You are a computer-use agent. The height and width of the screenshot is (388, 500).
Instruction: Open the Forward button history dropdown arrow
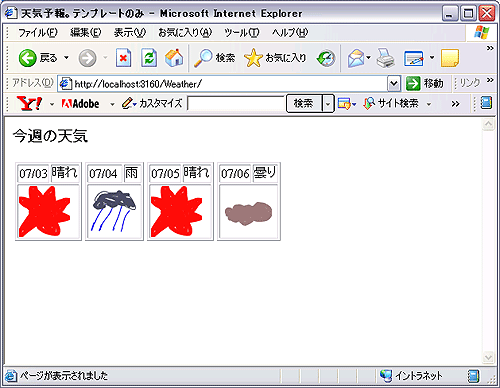(105, 58)
